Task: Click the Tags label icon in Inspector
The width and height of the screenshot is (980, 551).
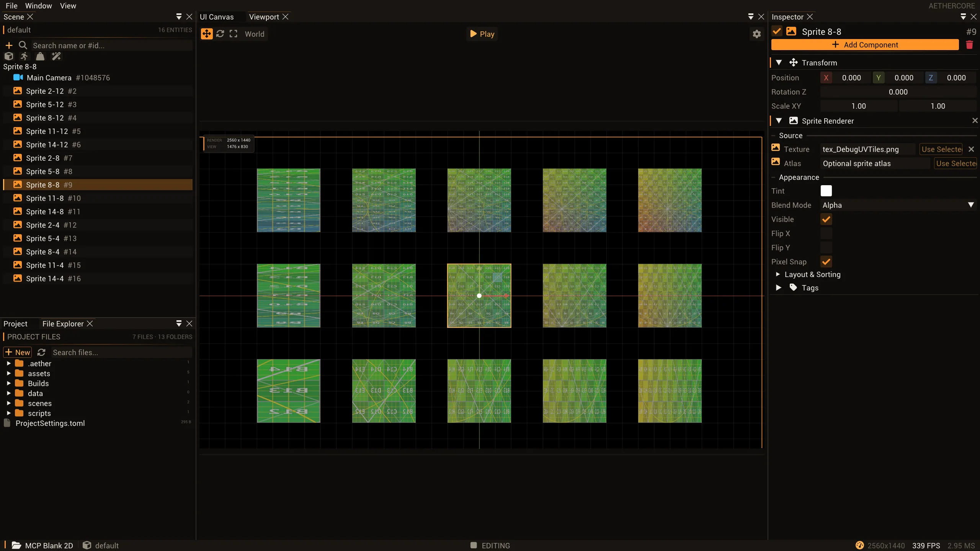Action: pos(793,287)
